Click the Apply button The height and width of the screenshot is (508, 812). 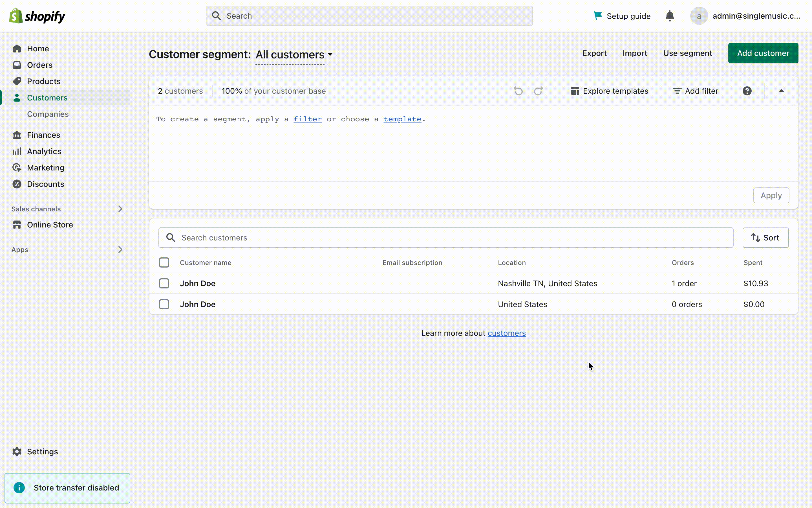771,196
